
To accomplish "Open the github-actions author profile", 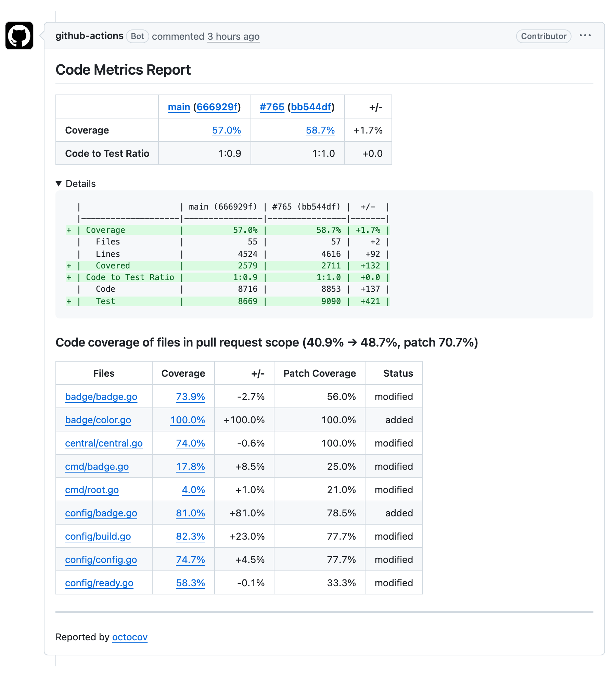I will (89, 36).
